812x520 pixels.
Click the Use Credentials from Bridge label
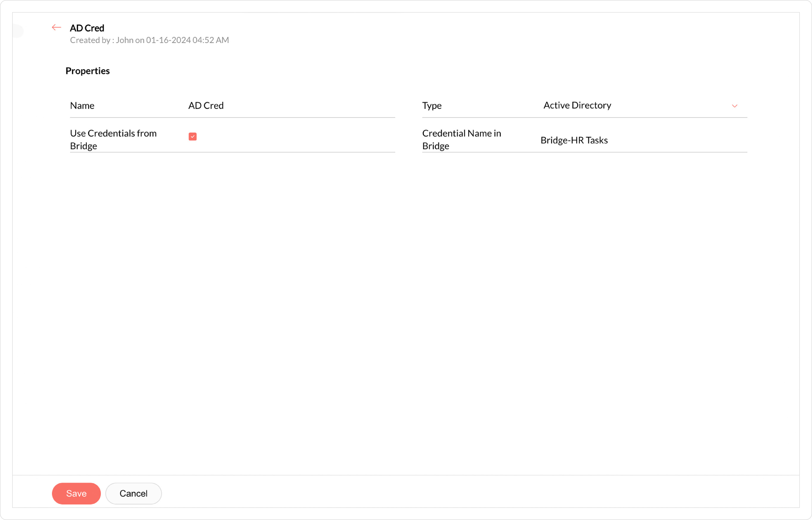tap(113, 139)
